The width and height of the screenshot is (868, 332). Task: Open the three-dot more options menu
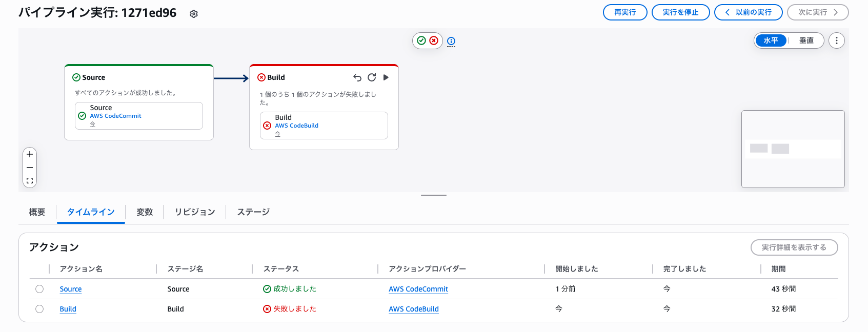837,40
